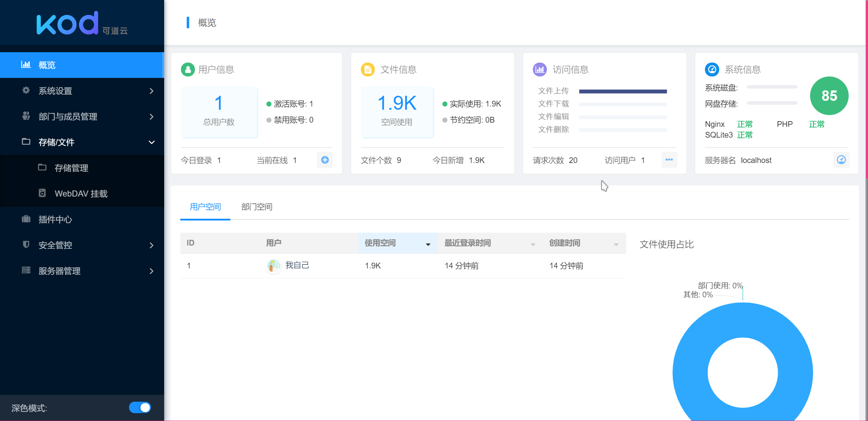
Task: Click the 我自己 user avatar
Action: pyautogui.click(x=273, y=266)
